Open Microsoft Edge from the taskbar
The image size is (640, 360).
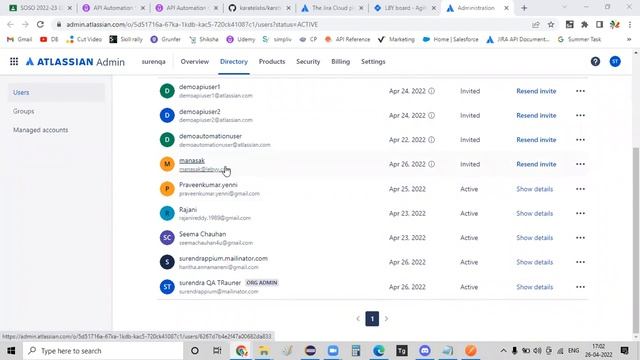point(379,351)
